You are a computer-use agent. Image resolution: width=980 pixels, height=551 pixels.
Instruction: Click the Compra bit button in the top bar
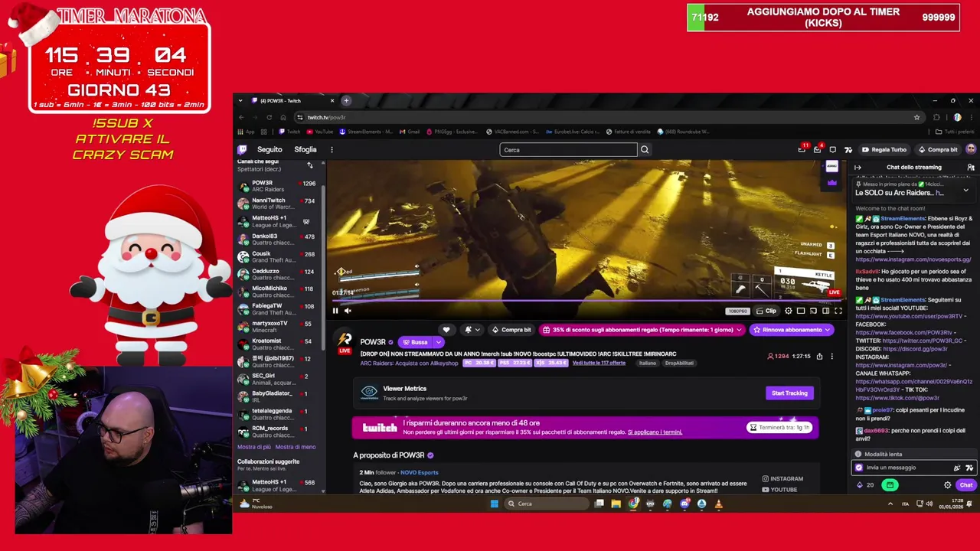click(x=938, y=150)
